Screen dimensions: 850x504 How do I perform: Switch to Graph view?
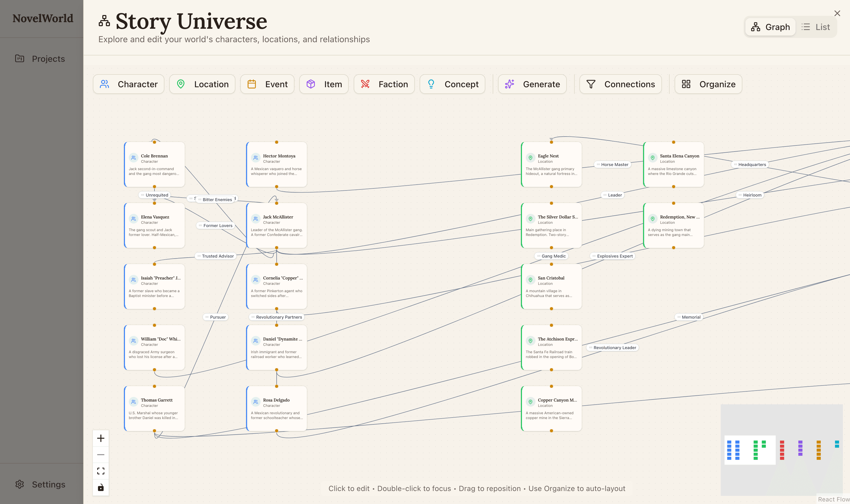[x=770, y=27]
